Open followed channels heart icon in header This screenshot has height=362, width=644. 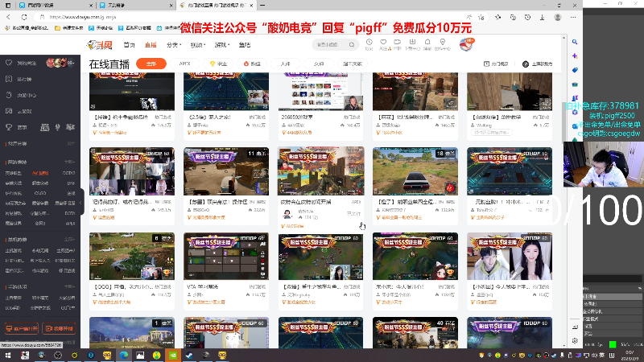(x=383, y=42)
